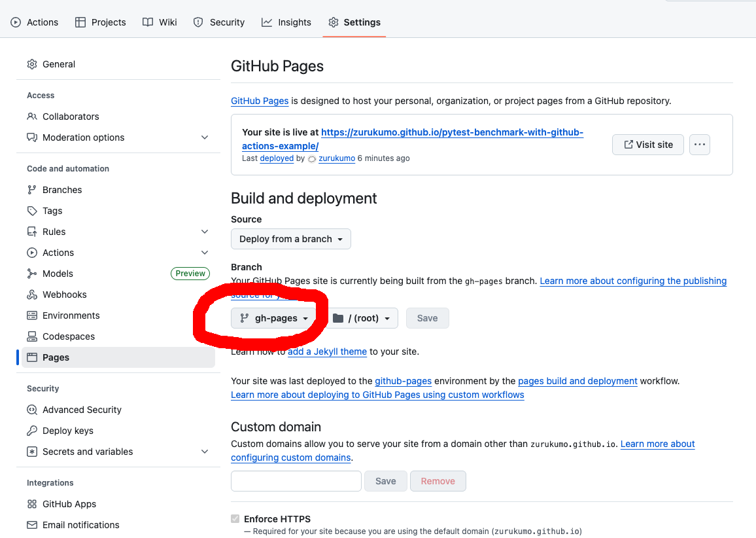Image resolution: width=756 pixels, height=538 pixels.
Task: Click the Environments server icon
Action: pyautogui.click(x=32, y=315)
